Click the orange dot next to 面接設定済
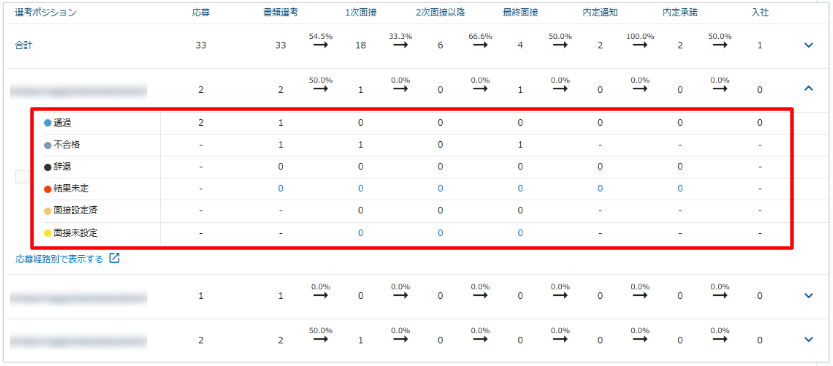This screenshot has height=366, width=833. [47, 210]
